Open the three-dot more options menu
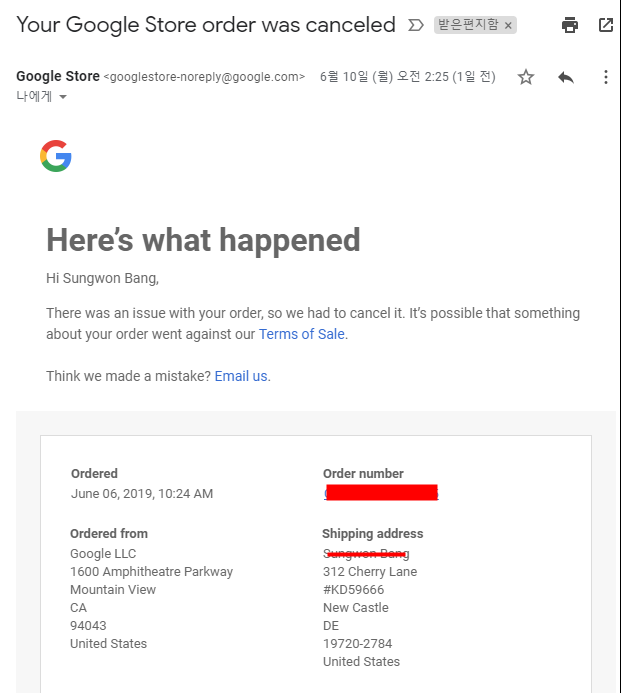This screenshot has height=693, width=621. coord(605,77)
